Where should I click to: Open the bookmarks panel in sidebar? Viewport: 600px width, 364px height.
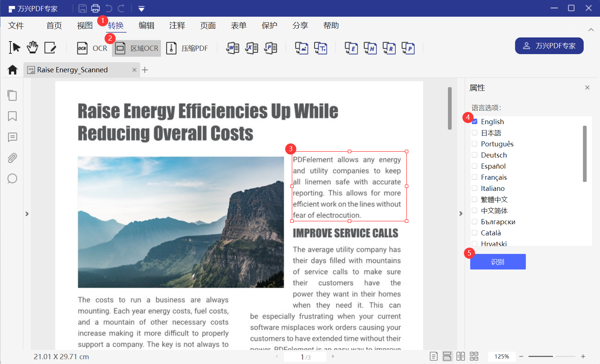click(12, 116)
